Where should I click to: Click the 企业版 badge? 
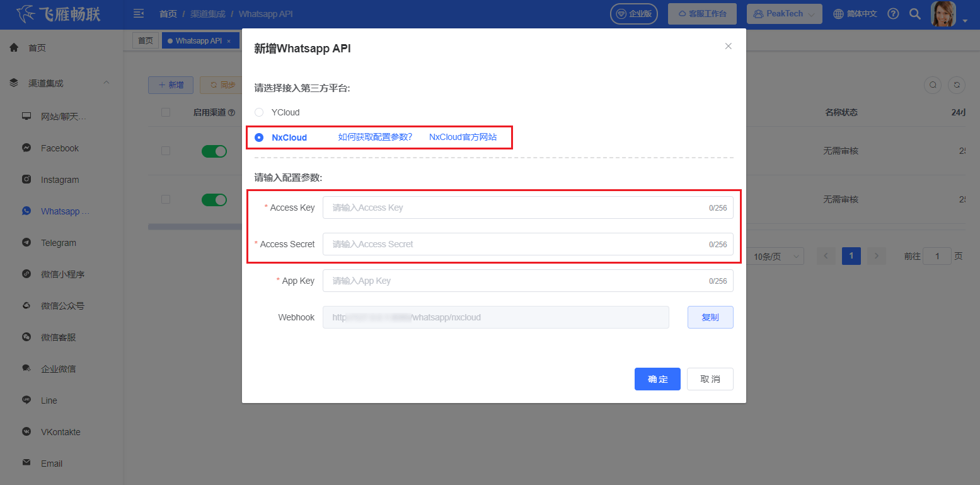[634, 13]
